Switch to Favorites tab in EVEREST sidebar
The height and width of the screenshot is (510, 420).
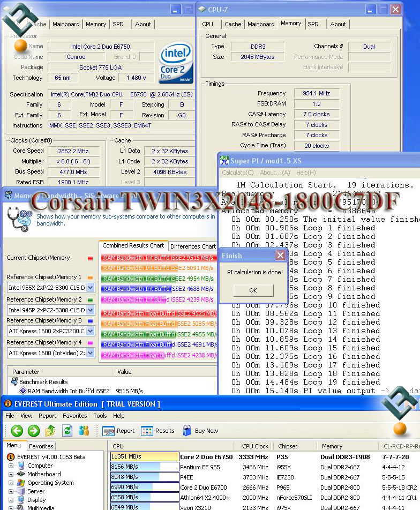point(41,446)
